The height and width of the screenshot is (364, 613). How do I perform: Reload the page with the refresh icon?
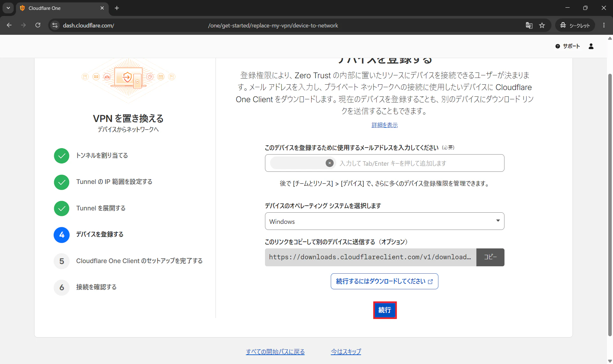38,25
